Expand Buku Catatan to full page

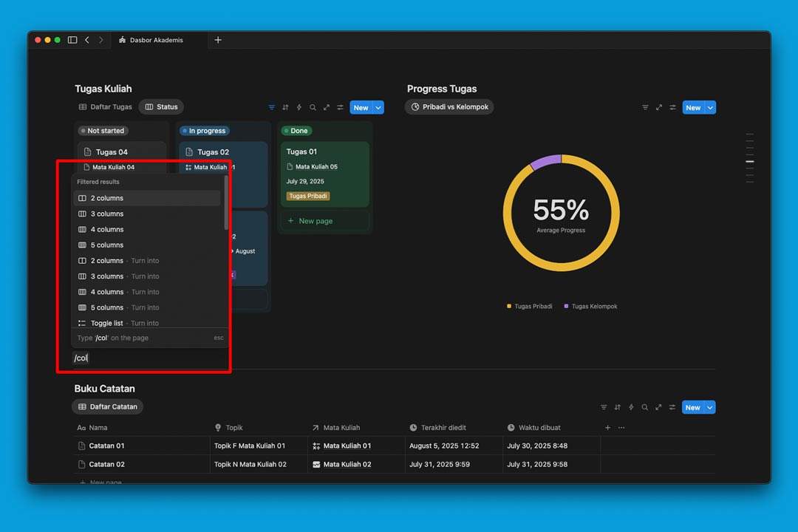(658, 407)
